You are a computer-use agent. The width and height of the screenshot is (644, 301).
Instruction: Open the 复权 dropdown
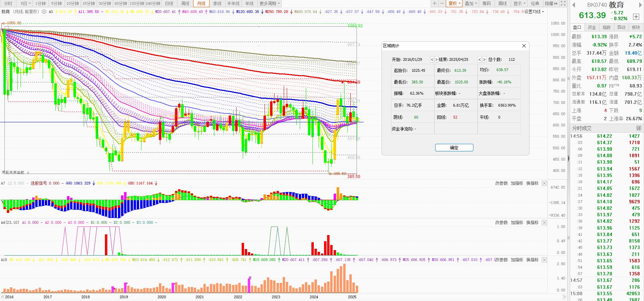(455, 3)
